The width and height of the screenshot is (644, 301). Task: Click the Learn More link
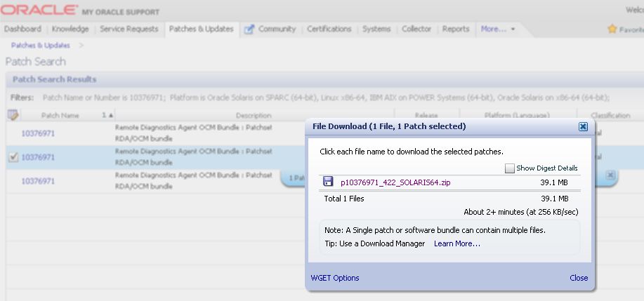pyautogui.click(x=456, y=243)
